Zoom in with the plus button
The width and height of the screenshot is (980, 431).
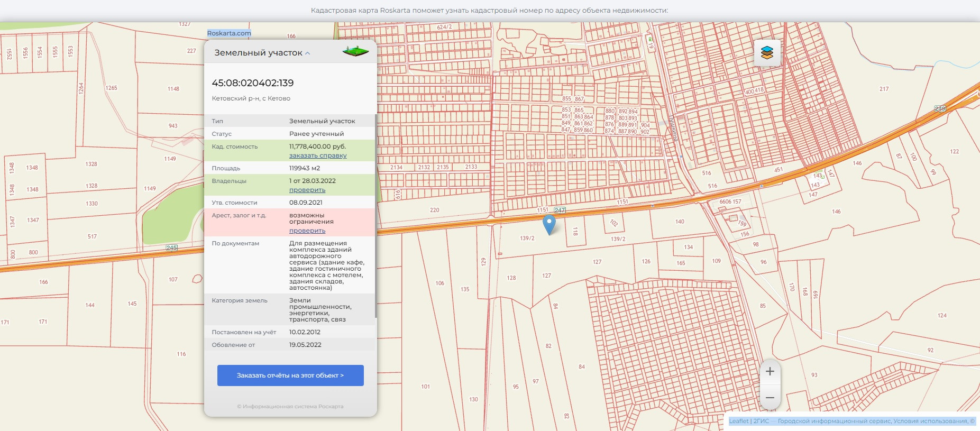point(770,371)
